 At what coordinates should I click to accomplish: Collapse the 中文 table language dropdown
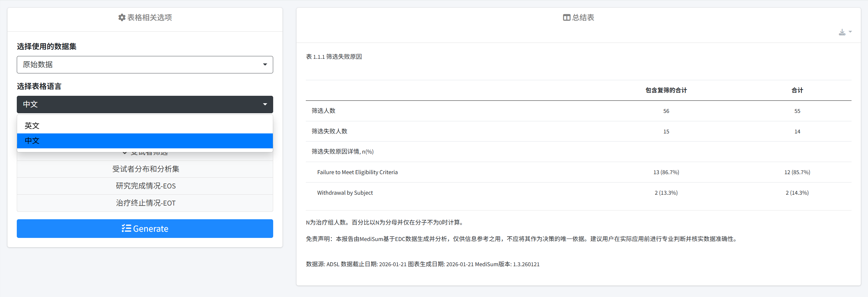coord(145,104)
